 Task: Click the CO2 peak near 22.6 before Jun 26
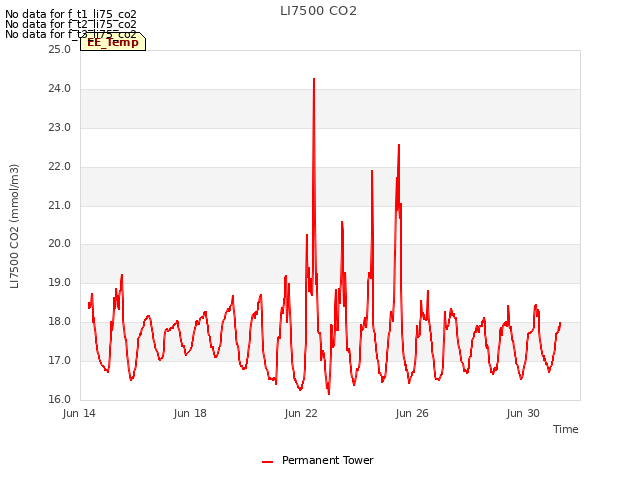click(399, 145)
